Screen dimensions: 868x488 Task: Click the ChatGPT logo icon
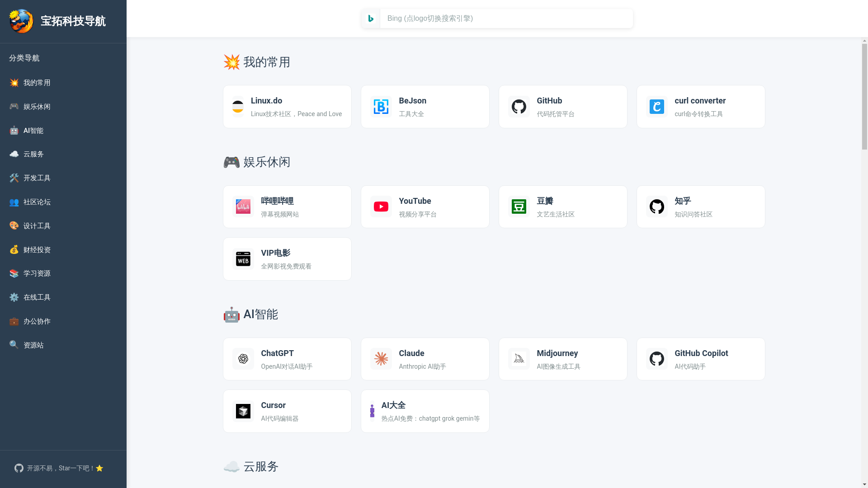243,359
